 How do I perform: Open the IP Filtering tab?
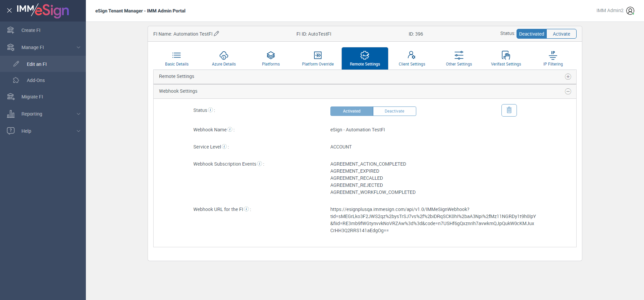tap(553, 58)
